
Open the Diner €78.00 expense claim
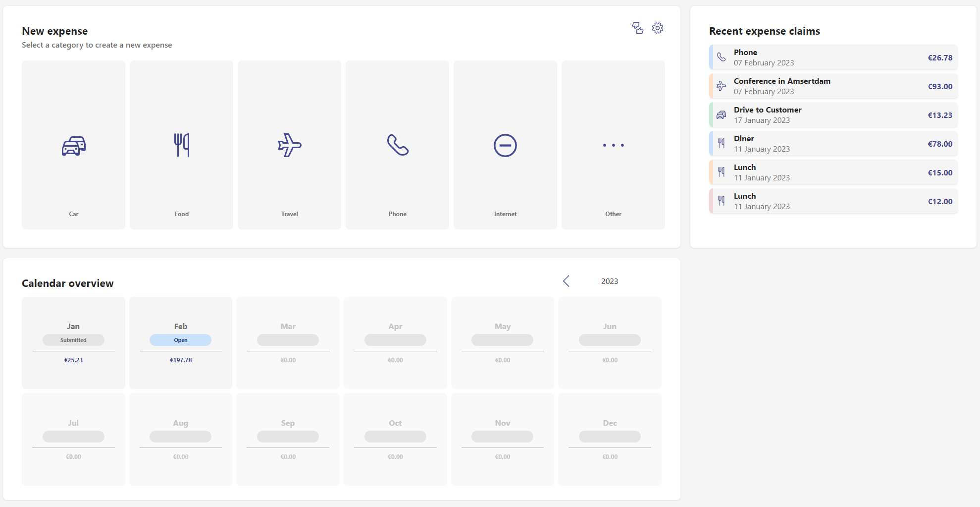833,144
